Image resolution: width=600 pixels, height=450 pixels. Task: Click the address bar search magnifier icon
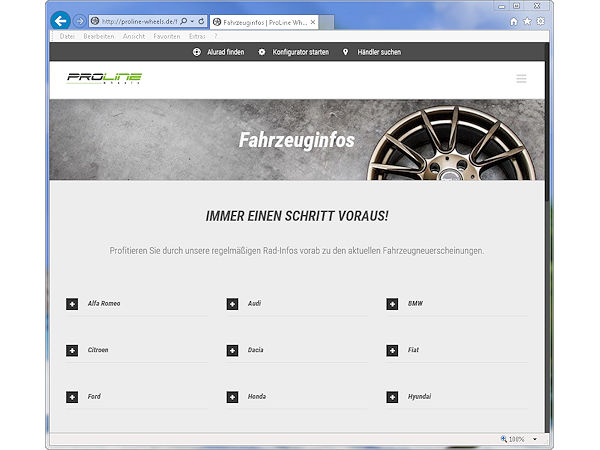pyautogui.click(x=184, y=21)
